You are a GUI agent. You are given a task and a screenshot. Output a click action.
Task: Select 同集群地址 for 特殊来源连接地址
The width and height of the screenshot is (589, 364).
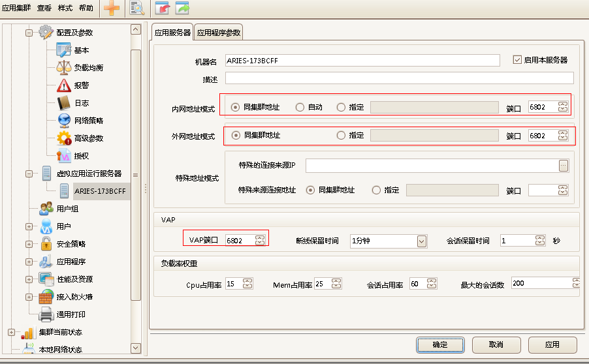310,190
